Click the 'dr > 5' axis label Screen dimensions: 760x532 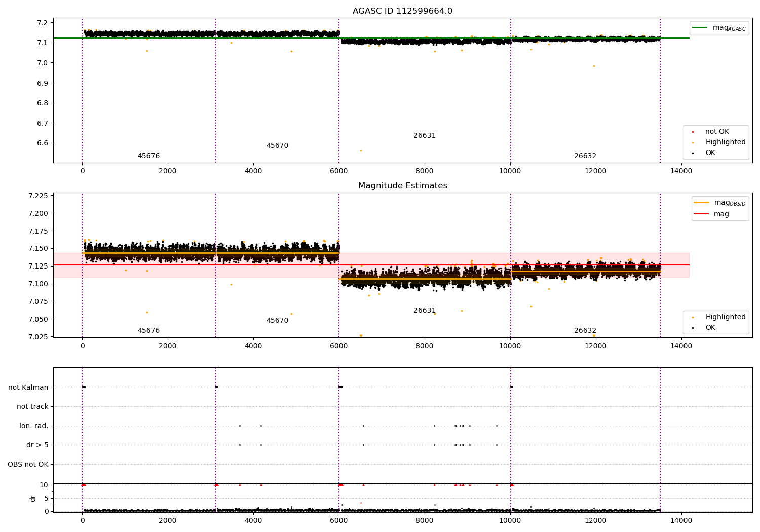(37, 445)
